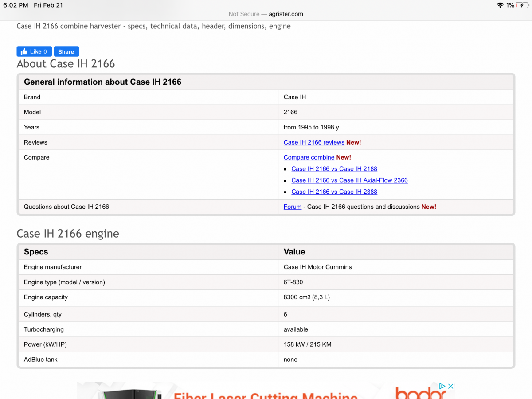Close the ad with the X icon
Image resolution: width=532 pixels, height=399 pixels.
450,386
